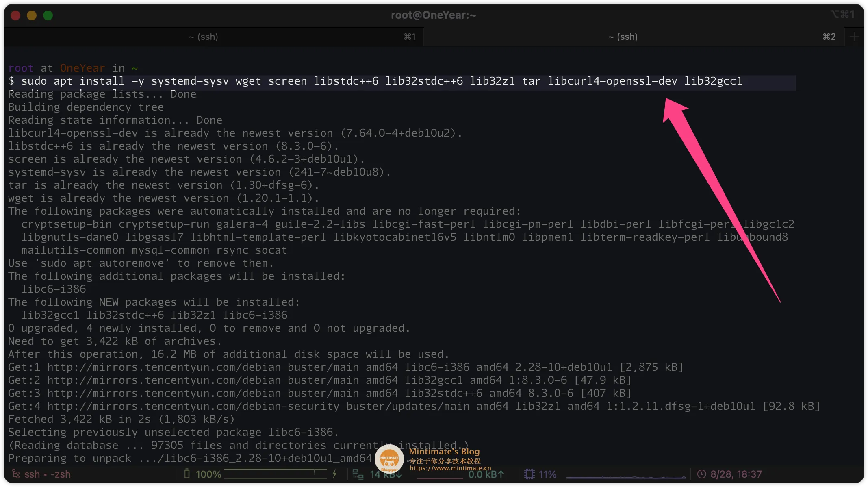Click the yellow minimize window button
This screenshot has height=487, width=868.
coord(32,15)
